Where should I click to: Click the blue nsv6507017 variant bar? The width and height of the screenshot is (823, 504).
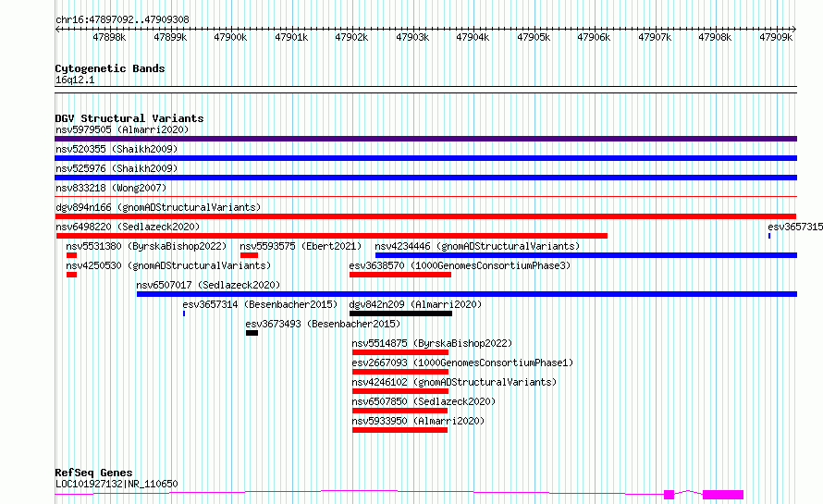pyautogui.click(x=467, y=294)
